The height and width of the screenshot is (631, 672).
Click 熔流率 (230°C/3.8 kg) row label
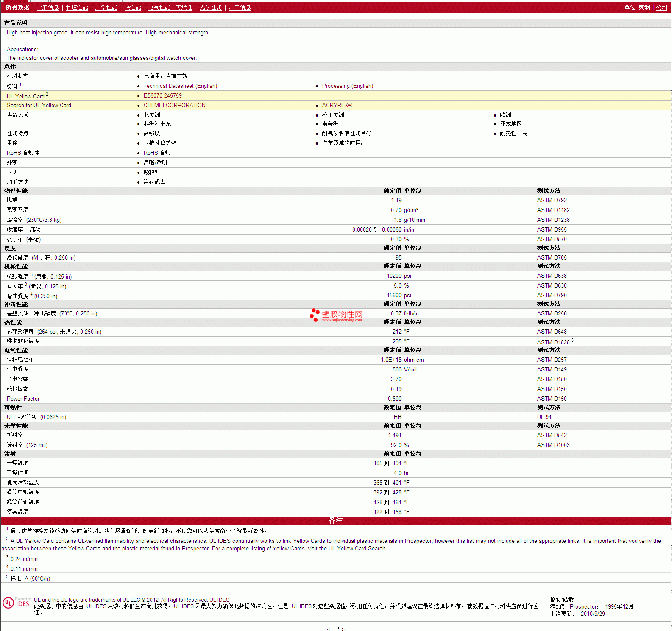click(34, 220)
